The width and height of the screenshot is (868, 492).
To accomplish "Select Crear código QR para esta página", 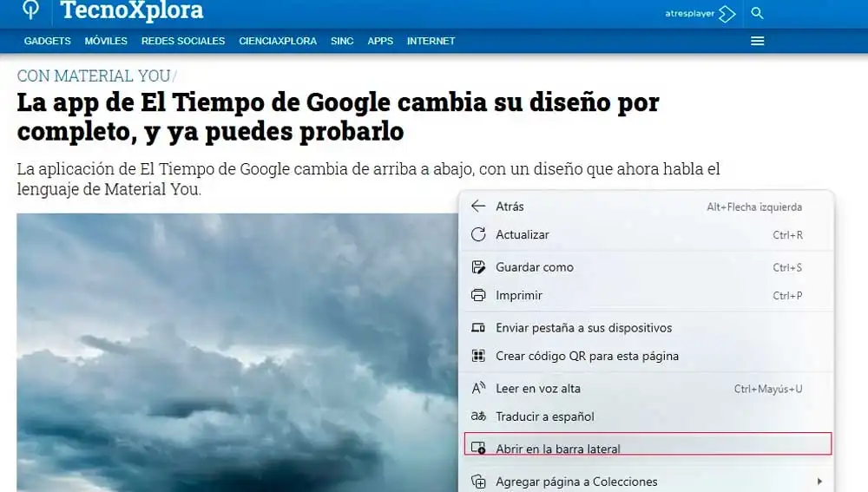I will coord(646,356).
